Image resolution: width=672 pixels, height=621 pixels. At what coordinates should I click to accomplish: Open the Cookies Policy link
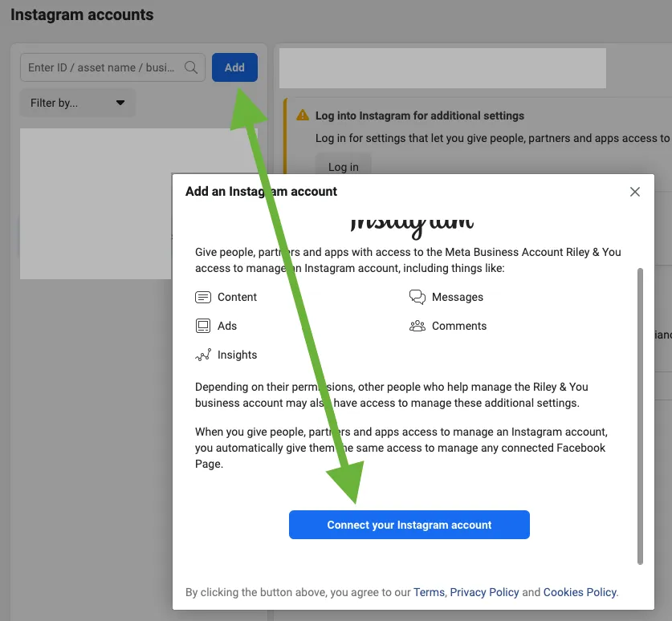580,592
